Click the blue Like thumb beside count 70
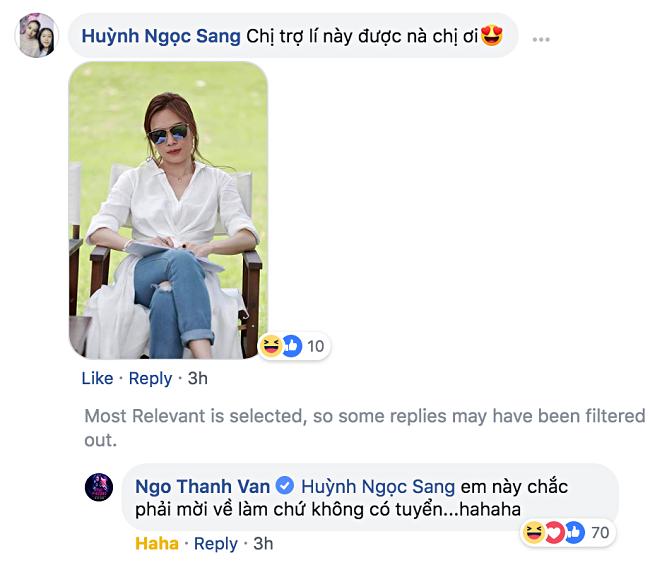650x565 pixels. (x=574, y=533)
